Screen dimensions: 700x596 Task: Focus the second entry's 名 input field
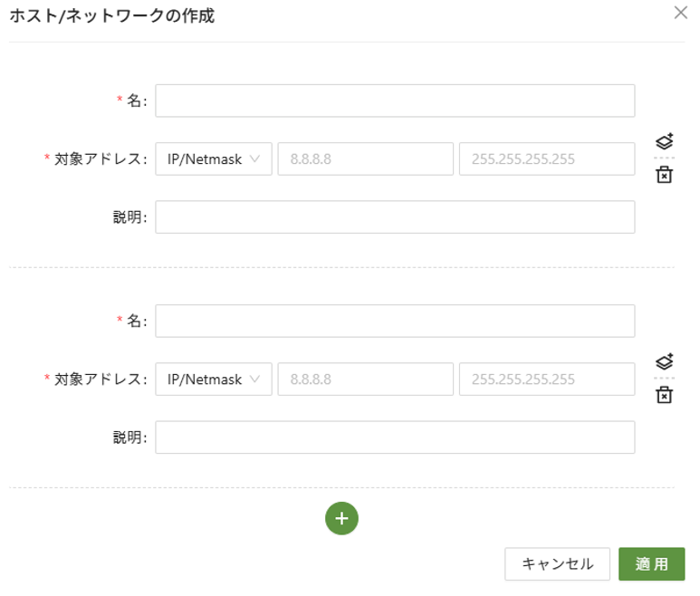[395, 321]
